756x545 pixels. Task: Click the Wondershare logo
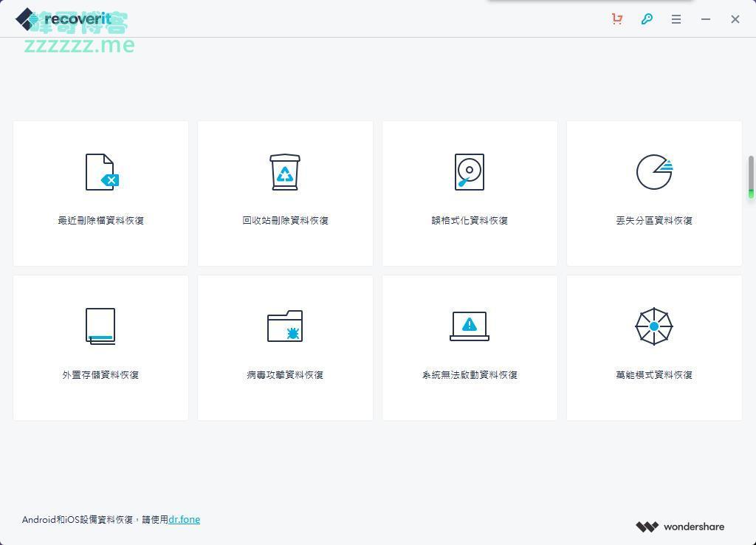[x=680, y=527]
